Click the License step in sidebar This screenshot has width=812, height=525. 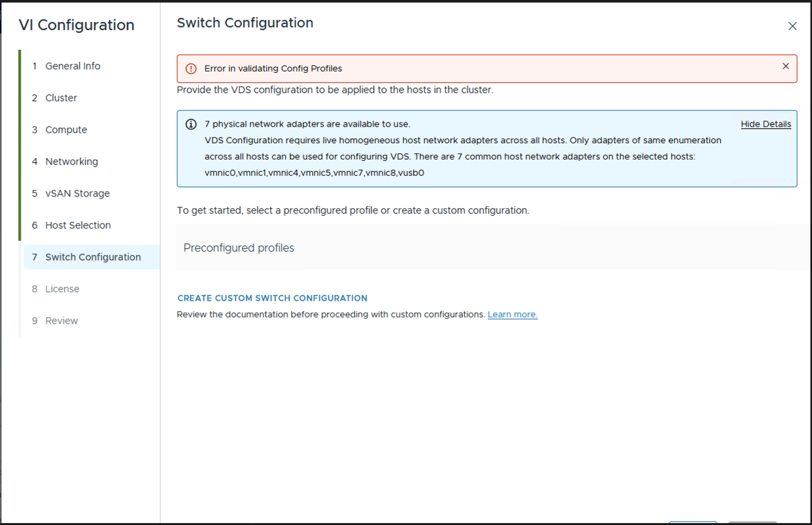click(62, 289)
